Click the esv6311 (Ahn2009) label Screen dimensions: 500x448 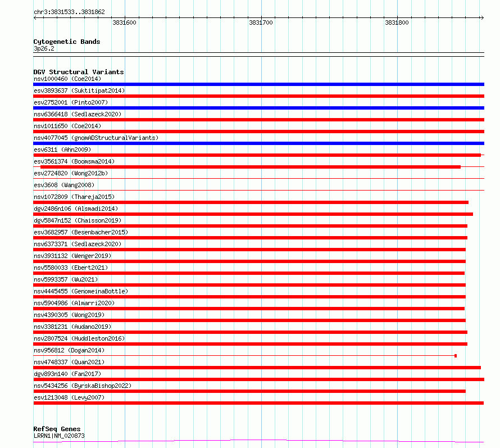pyautogui.click(x=62, y=150)
